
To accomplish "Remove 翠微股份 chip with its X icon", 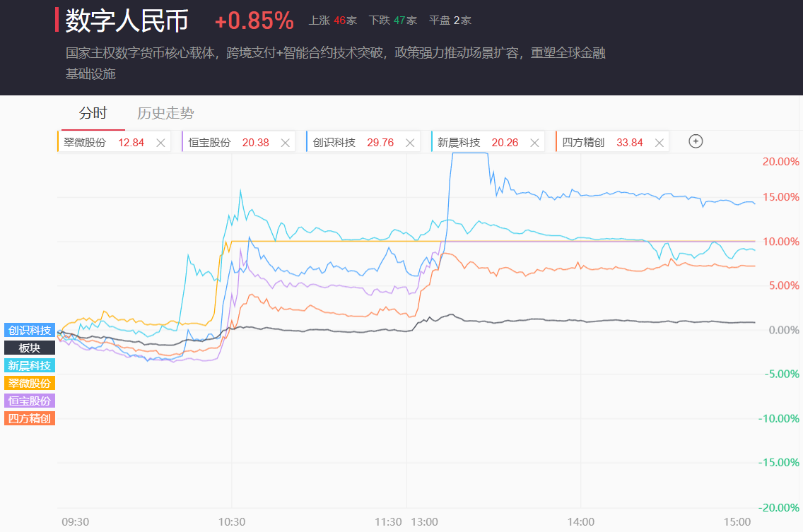I will (x=160, y=143).
